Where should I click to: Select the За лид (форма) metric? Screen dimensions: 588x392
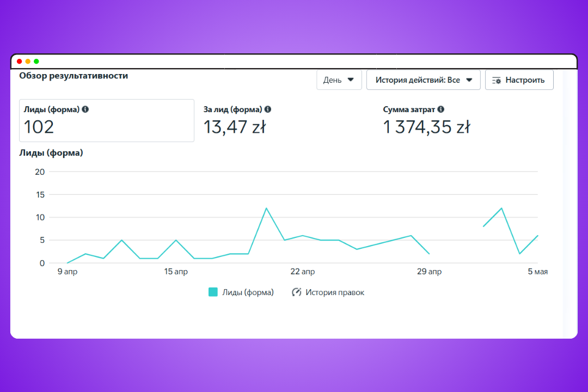237,121
